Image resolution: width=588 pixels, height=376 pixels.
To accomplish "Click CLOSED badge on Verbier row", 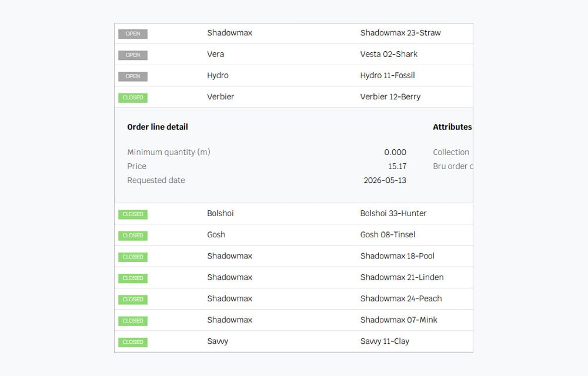I will coord(133,98).
